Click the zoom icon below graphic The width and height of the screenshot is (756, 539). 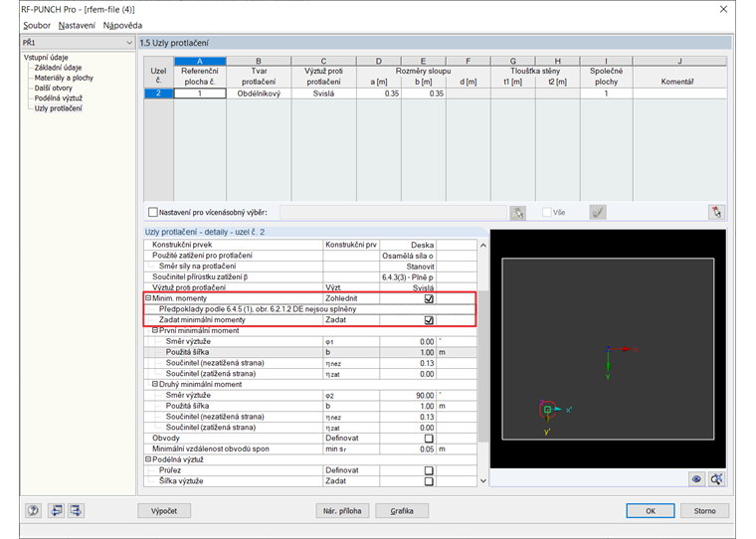pyautogui.click(x=716, y=479)
